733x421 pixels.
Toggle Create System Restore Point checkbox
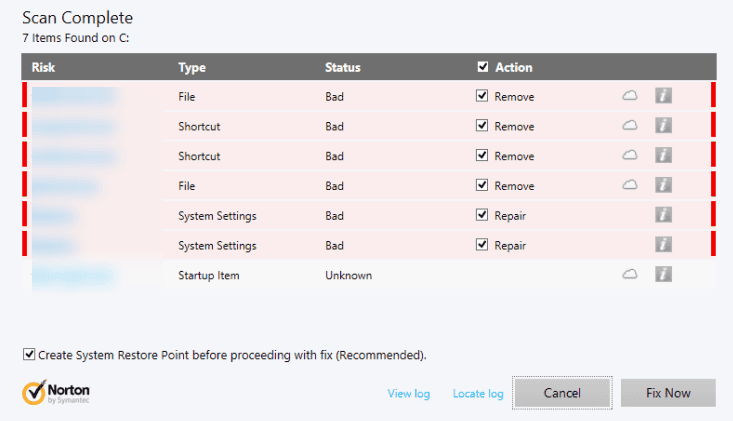tap(29, 354)
